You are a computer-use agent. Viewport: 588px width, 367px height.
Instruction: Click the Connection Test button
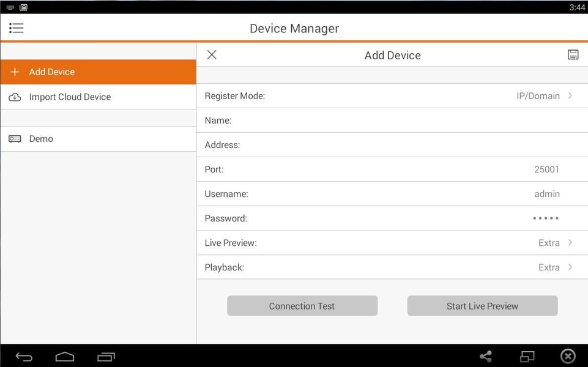point(302,306)
